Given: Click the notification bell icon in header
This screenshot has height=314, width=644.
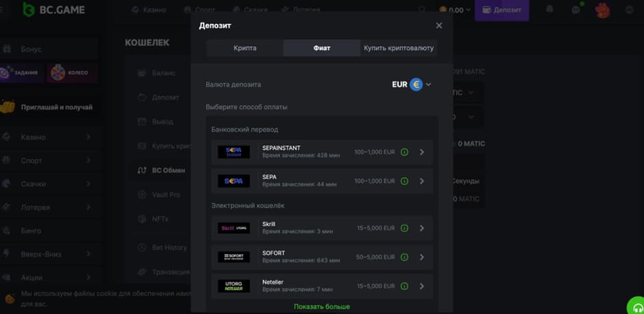Looking at the screenshot, I should coord(549,10).
